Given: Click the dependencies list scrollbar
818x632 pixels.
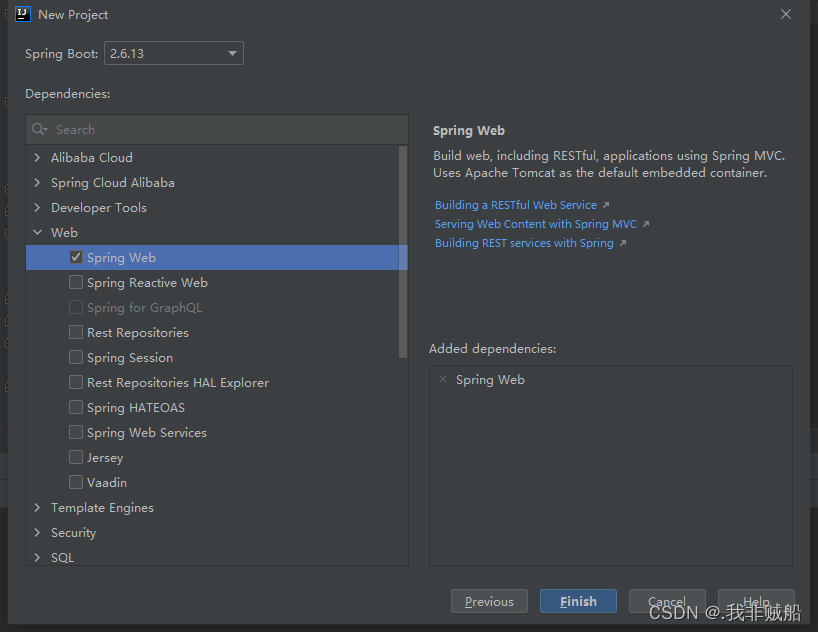Looking at the screenshot, I should tap(403, 252).
